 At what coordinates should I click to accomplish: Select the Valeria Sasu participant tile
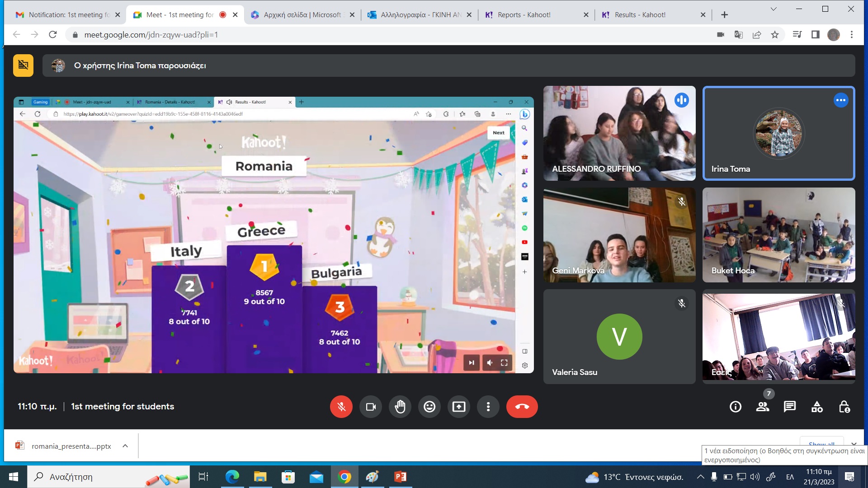pos(619,337)
